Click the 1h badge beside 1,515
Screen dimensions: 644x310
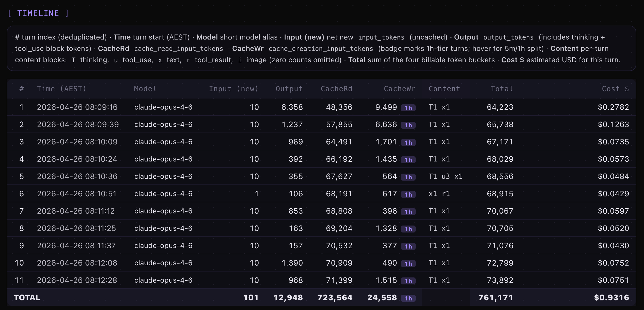[x=408, y=281]
